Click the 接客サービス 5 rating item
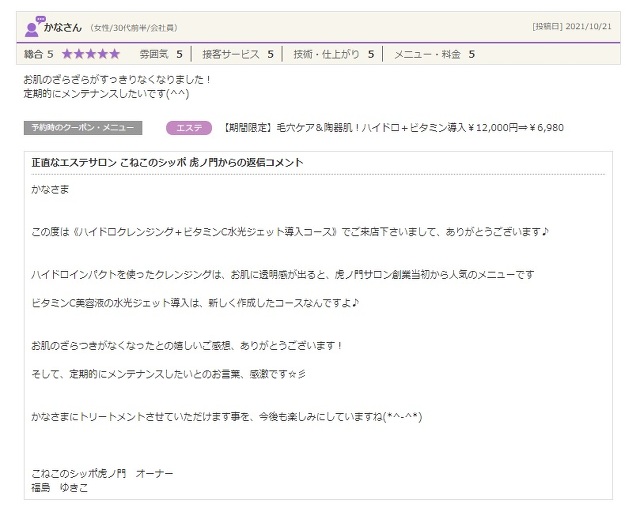The image size is (640, 515). tap(238, 54)
